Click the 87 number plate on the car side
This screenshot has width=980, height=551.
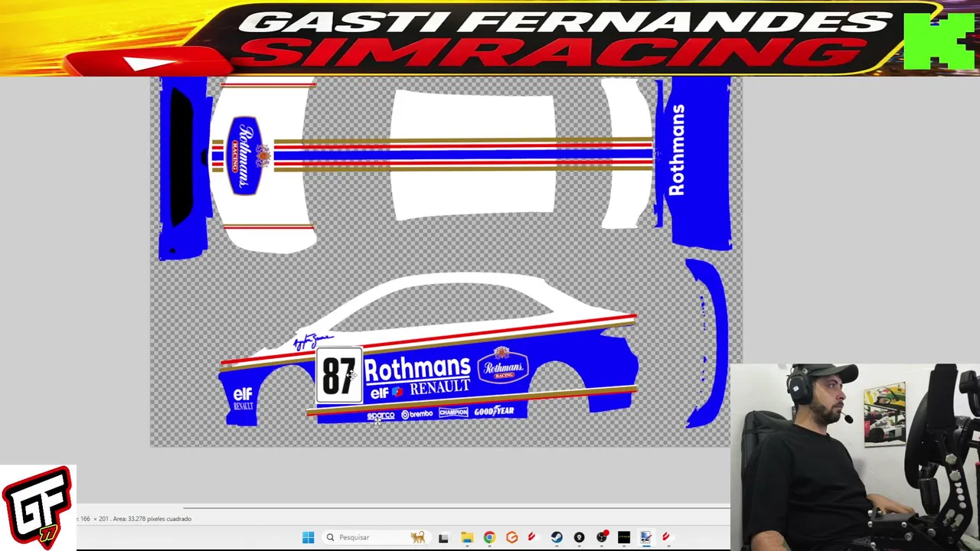click(339, 376)
